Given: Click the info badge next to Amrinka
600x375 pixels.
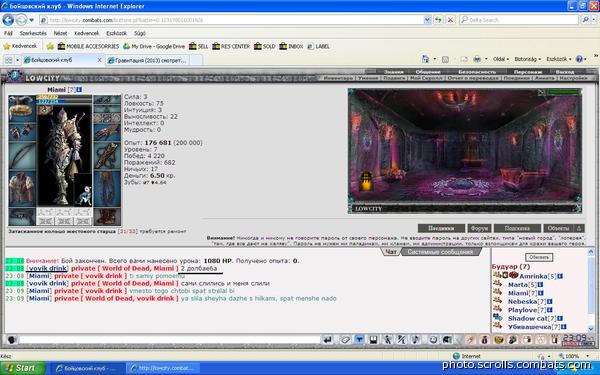Looking at the screenshot, I should 560,276.
